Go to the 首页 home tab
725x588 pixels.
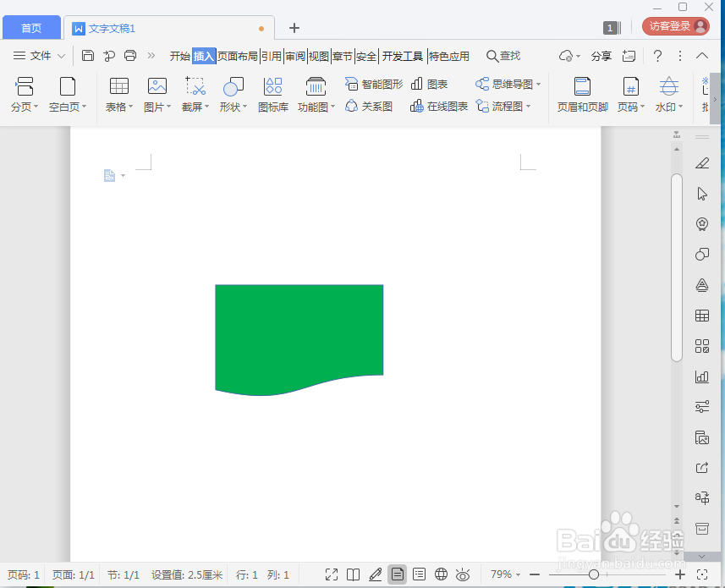pos(31,28)
